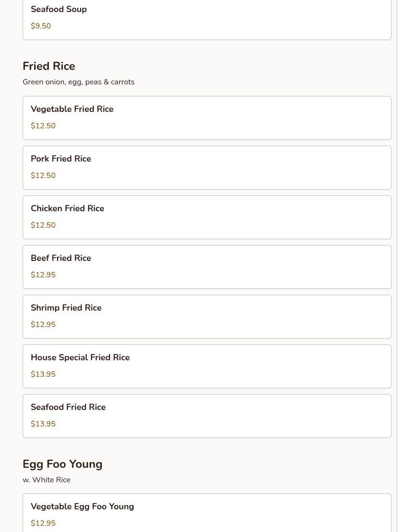Click the $12.50 price under Vegetable Fried Rice
This screenshot has width=407, height=532.
[x=43, y=126]
